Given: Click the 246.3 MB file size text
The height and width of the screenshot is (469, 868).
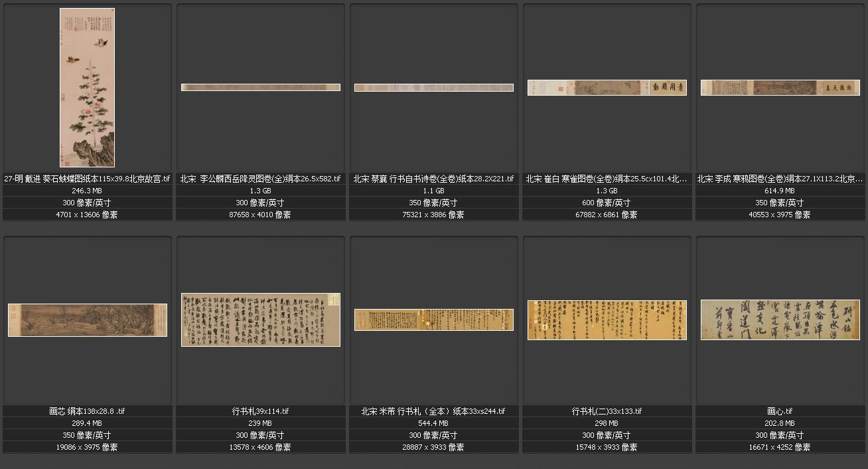Looking at the screenshot, I should (87, 191).
